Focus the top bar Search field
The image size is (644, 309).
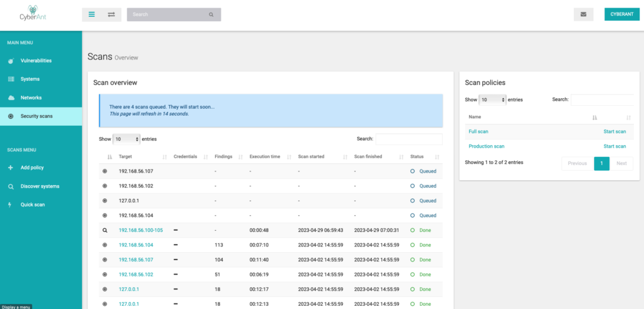(x=174, y=14)
